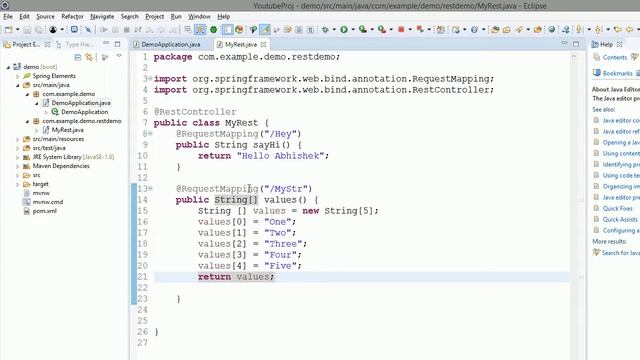Toggle Link with Editor in Project Explorer

pos(89,58)
